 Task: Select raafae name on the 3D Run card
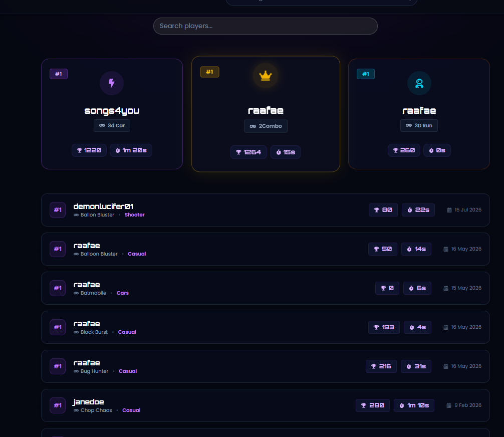419,111
